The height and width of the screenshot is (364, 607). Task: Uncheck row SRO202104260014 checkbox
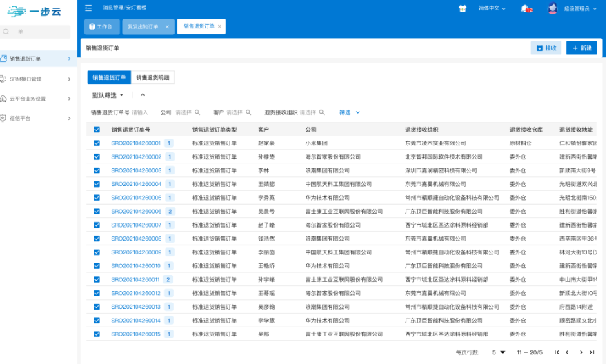tap(97, 321)
